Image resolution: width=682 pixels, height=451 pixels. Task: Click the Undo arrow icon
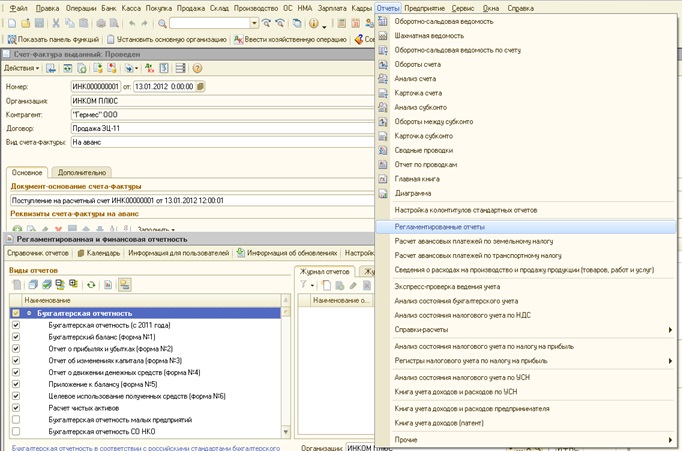point(132,23)
